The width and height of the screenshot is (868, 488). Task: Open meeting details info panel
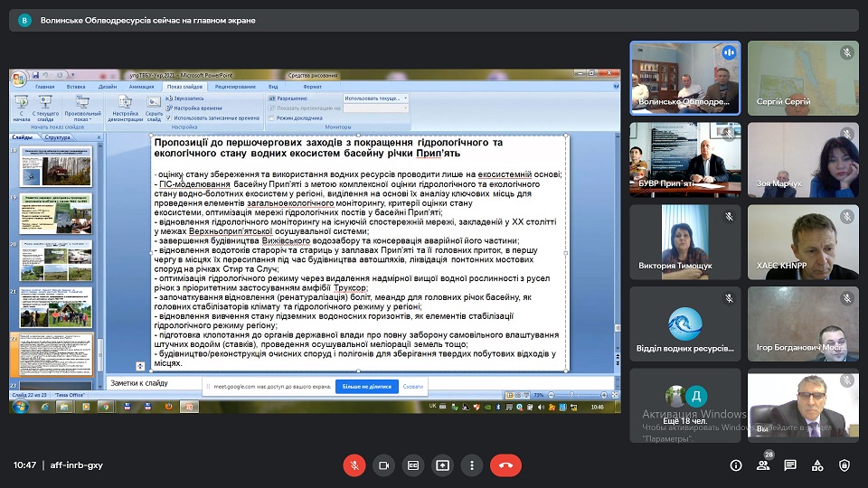736,465
